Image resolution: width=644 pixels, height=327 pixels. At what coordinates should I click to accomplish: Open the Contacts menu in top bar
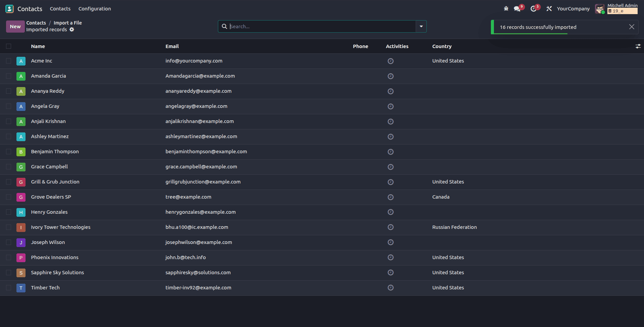point(60,8)
